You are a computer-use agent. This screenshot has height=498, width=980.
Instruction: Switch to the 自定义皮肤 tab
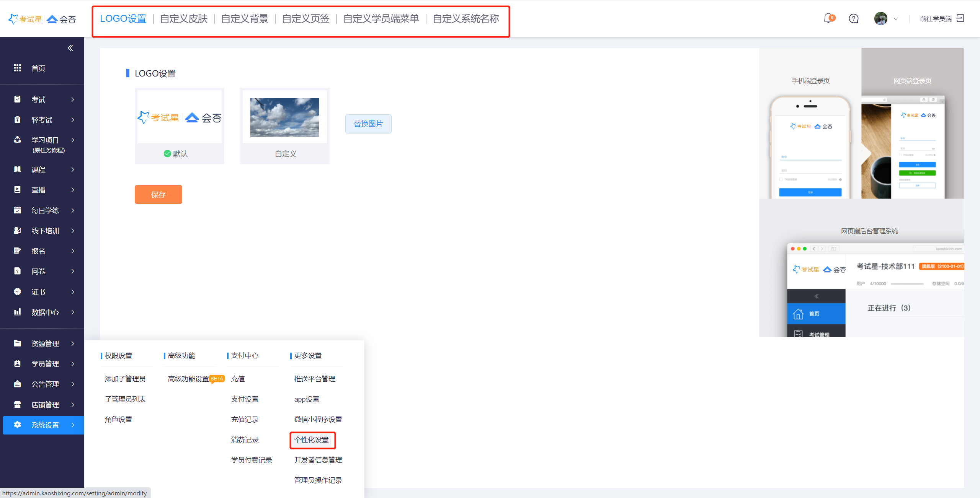tap(184, 19)
